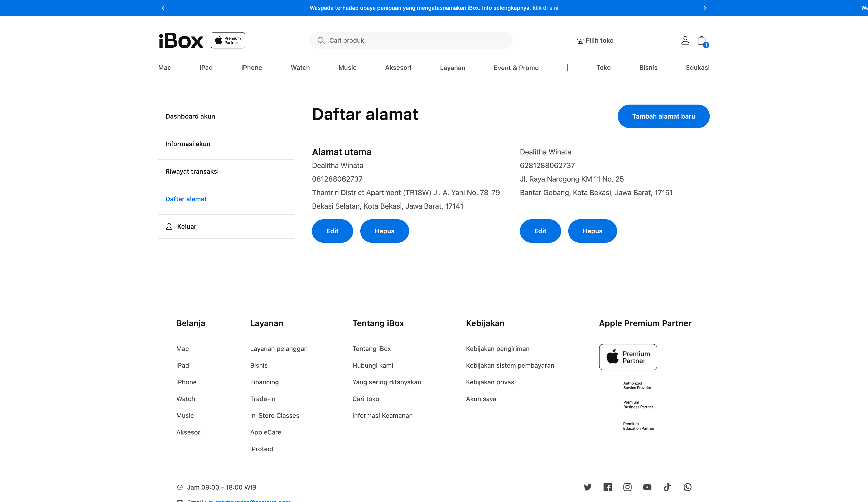Open Kebijakan sistem pembayaran link
The height and width of the screenshot is (502, 868).
(x=510, y=365)
